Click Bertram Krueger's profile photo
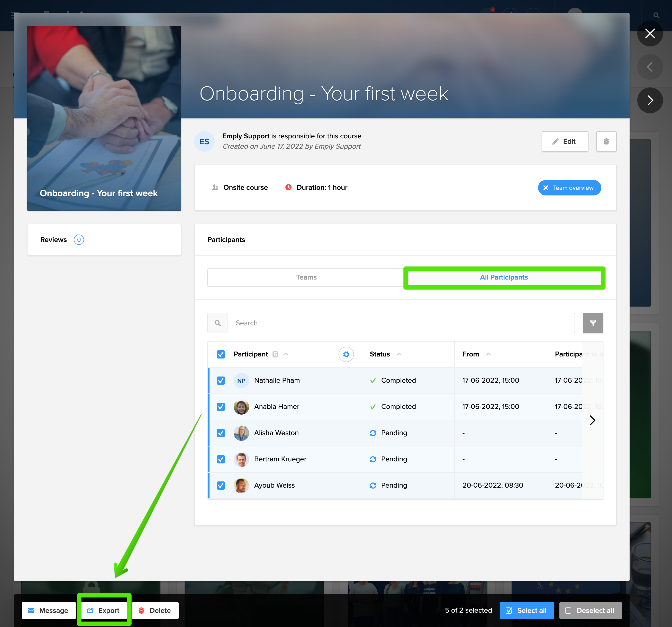Screen dimensions: 672x627 click(x=241, y=459)
